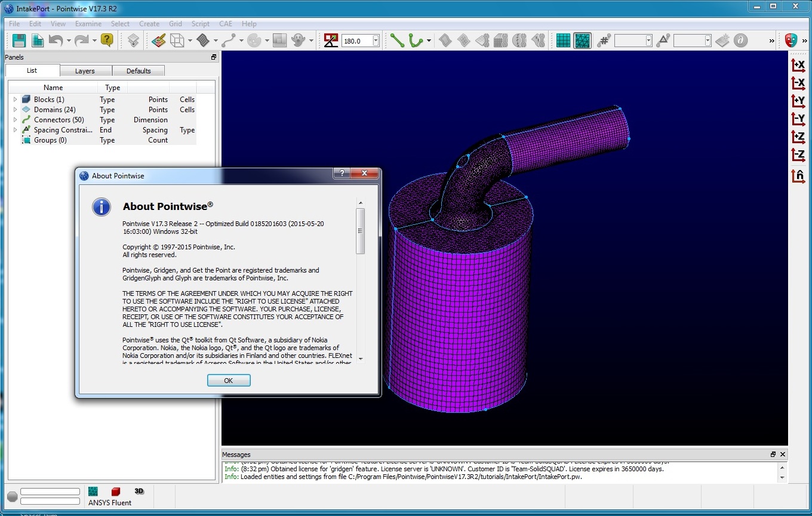Click the red cube status bar icon
Viewport: 812px width, 516px height.
(x=116, y=492)
